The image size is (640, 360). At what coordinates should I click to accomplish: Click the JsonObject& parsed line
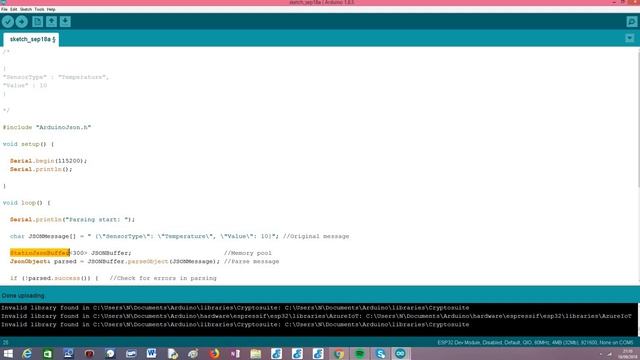click(x=115, y=261)
